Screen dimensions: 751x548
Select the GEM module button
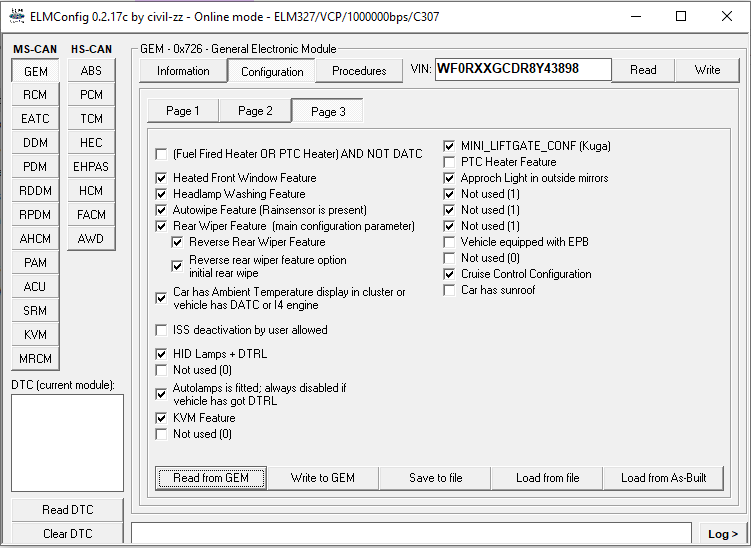pyautogui.click(x=36, y=71)
